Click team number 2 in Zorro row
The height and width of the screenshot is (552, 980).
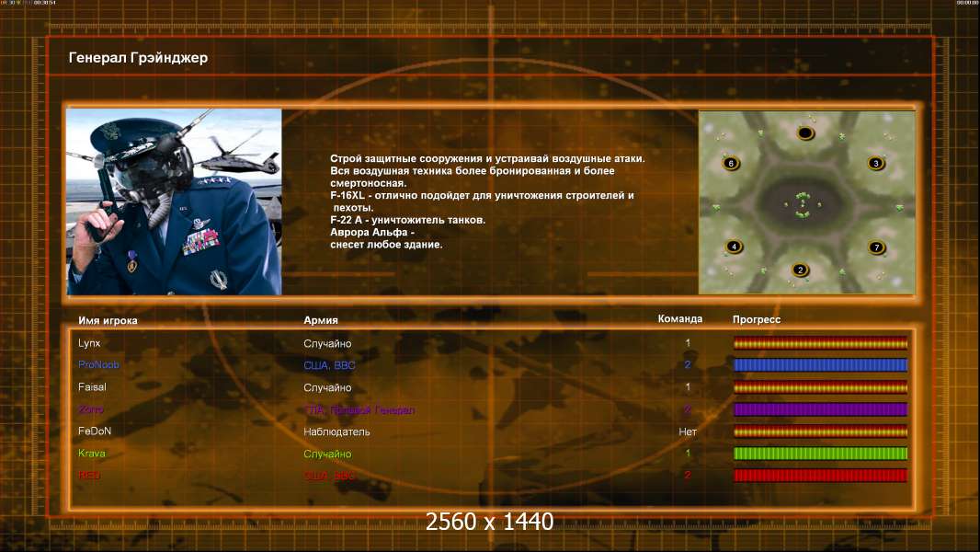(x=688, y=409)
